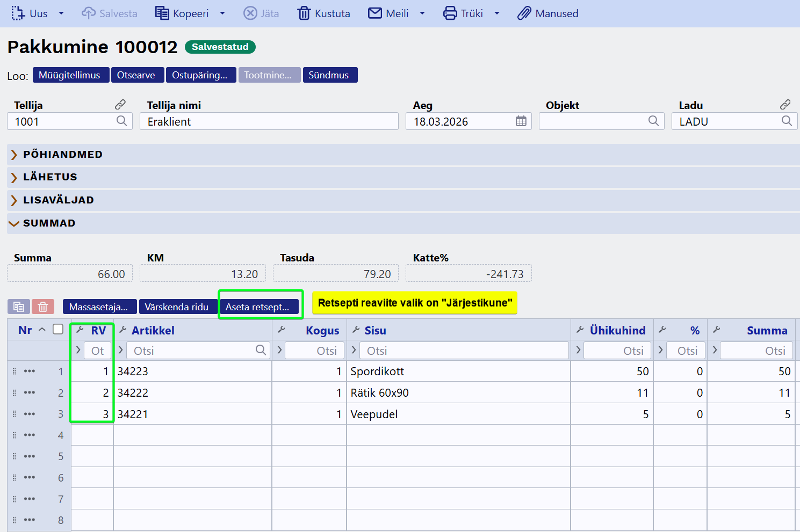Open the Trüki dropdown arrow
Viewport: 800px width, 532px height.
coord(497,13)
